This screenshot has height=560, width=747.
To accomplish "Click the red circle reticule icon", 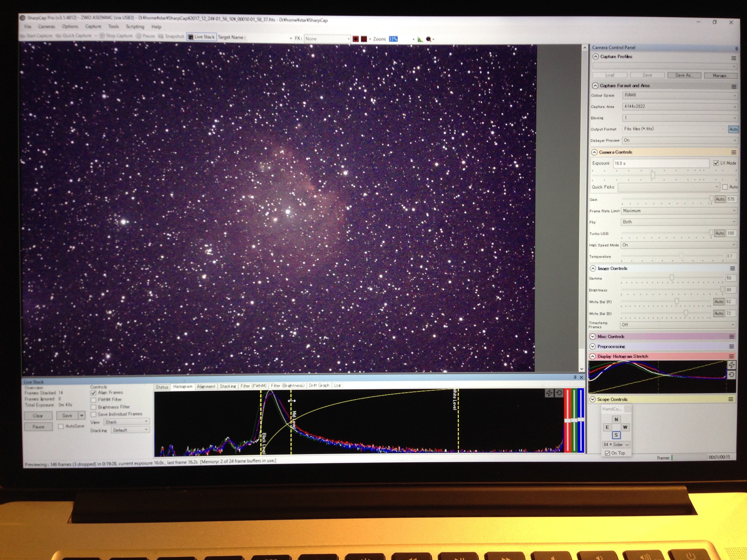I will point(356,39).
